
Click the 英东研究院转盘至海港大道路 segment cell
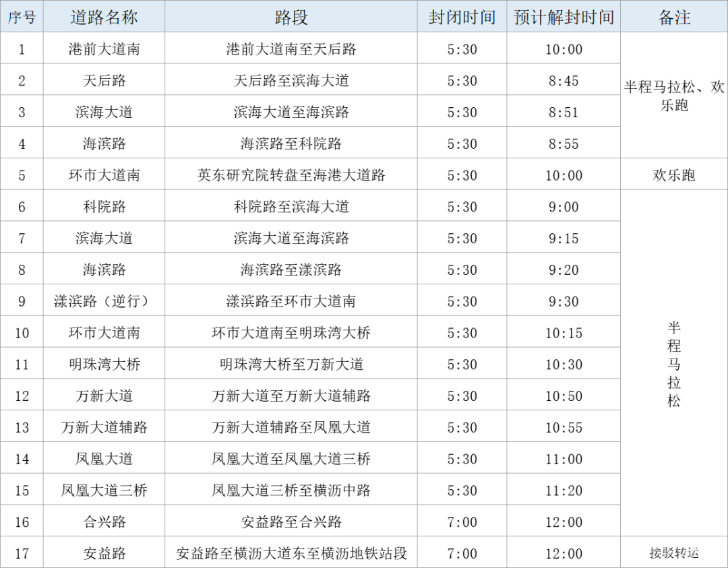click(x=291, y=175)
